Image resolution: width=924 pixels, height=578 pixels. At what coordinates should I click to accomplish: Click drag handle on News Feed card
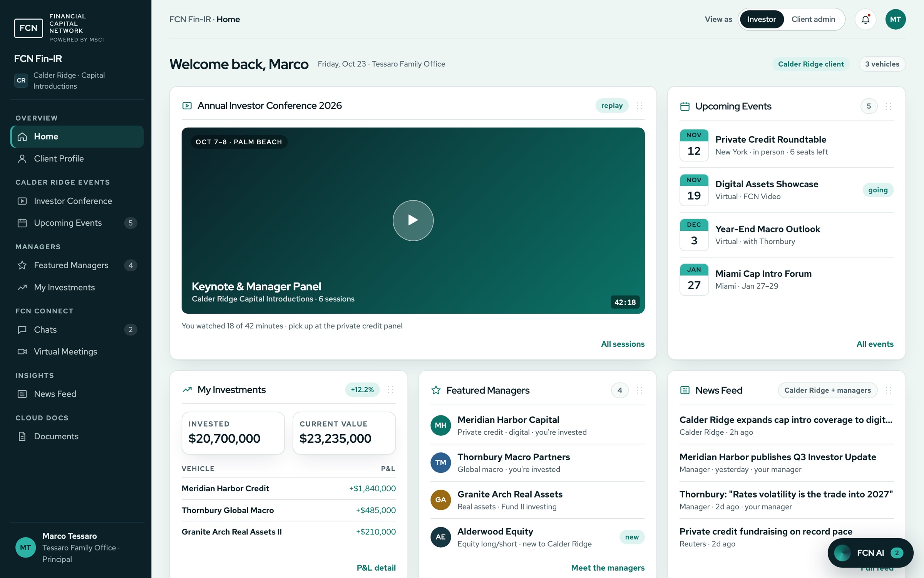[x=888, y=390]
